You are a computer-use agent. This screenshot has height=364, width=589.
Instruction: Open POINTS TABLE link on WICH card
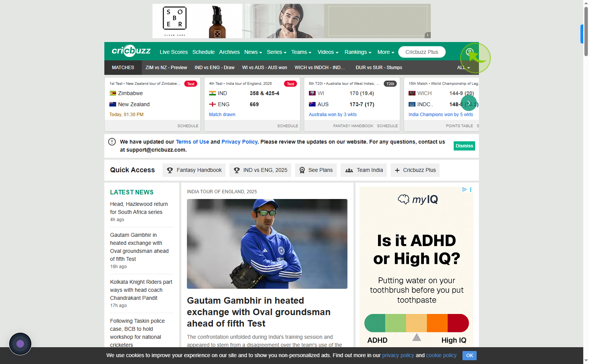point(459,126)
